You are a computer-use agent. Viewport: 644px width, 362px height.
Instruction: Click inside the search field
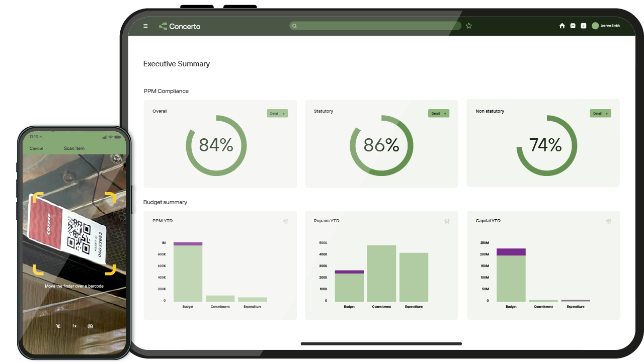point(375,26)
